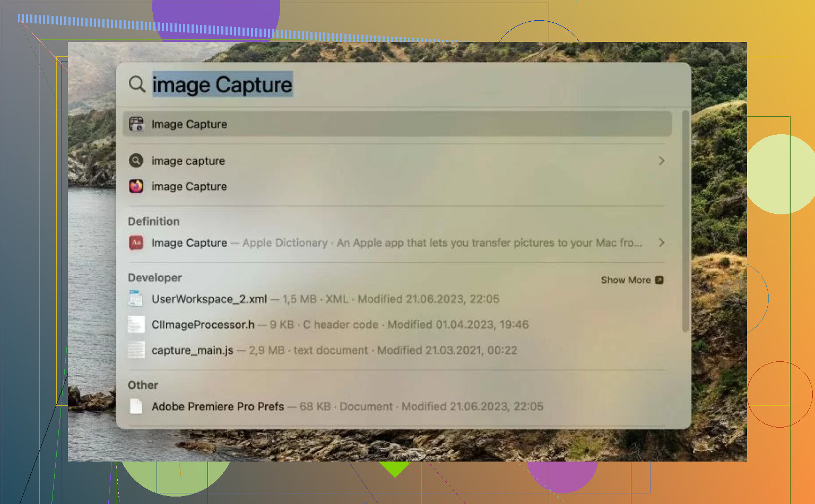
Task: Click the Spotlight results scrollbar
Action: (685, 222)
